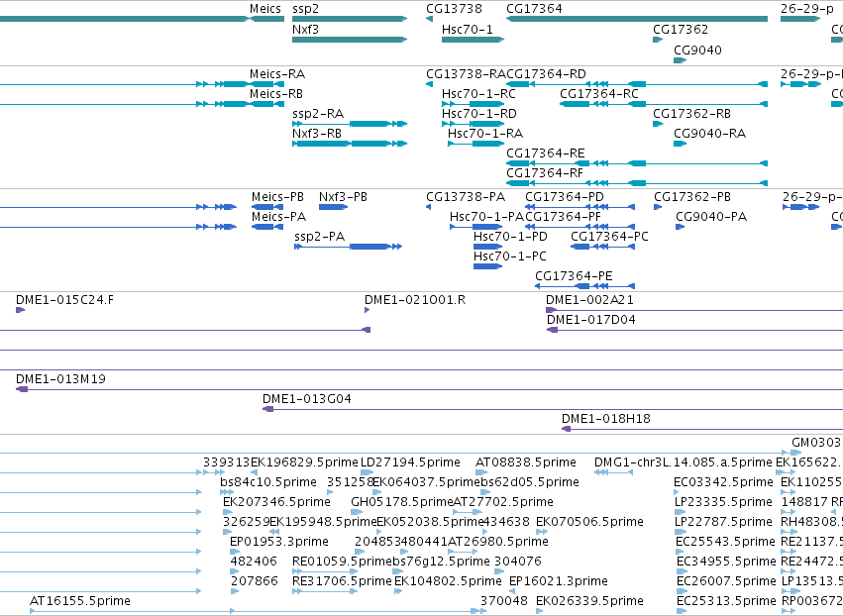843x616 pixels.
Task: Click the EK070506.5prime EST label
Action: tap(589, 522)
